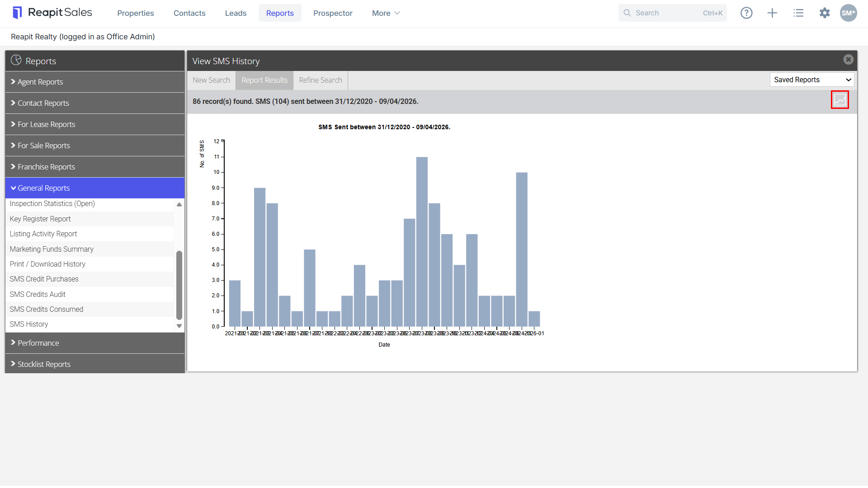Open the Saved Reports dropdown
This screenshot has width=868, height=488.
click(812, 80)
